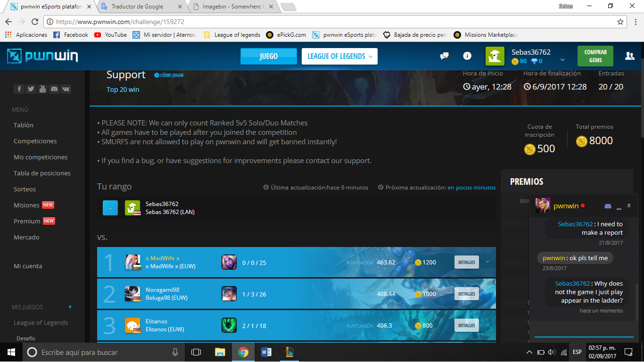Viewport: 644px width, 362px height.
Task: Click Elitanos player avatar
Action: 133,325
